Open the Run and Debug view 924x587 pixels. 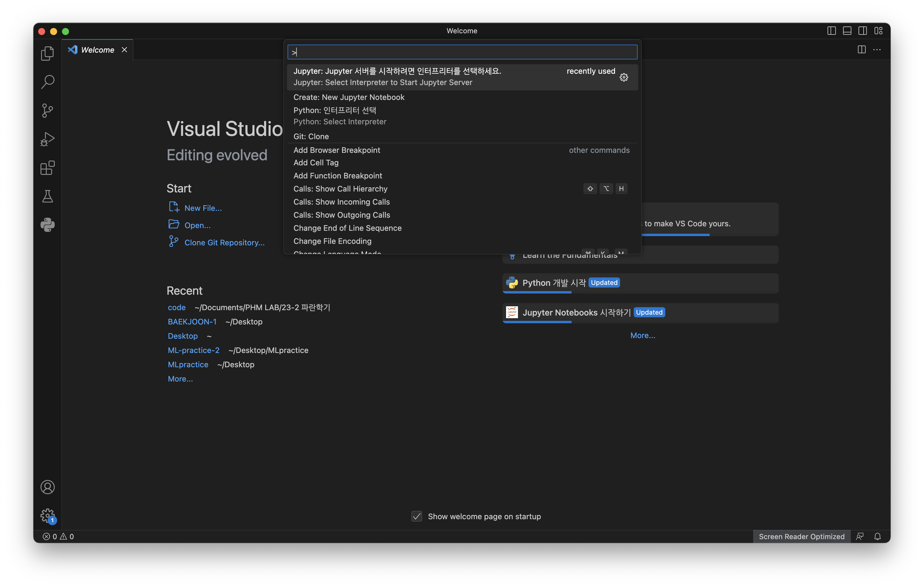pos(48,139)
